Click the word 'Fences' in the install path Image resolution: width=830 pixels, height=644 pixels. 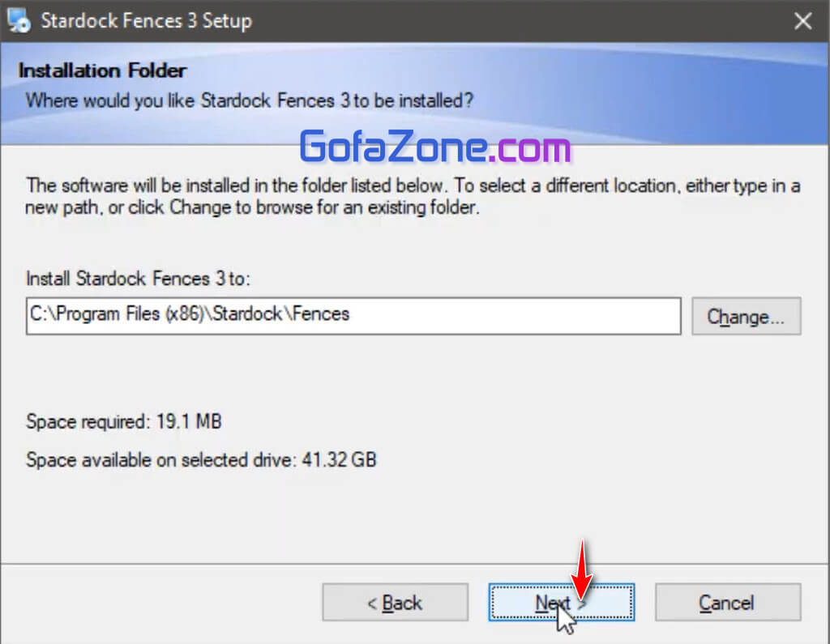point(322,314)
